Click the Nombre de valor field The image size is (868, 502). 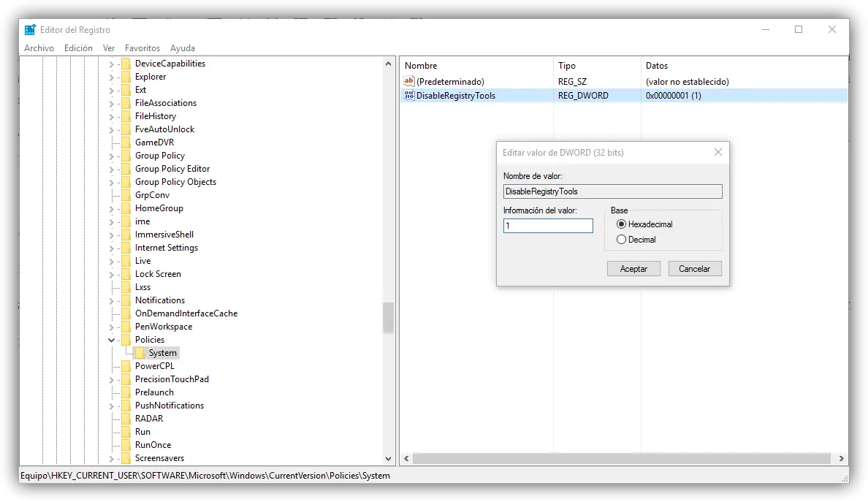tap(613, 191)
